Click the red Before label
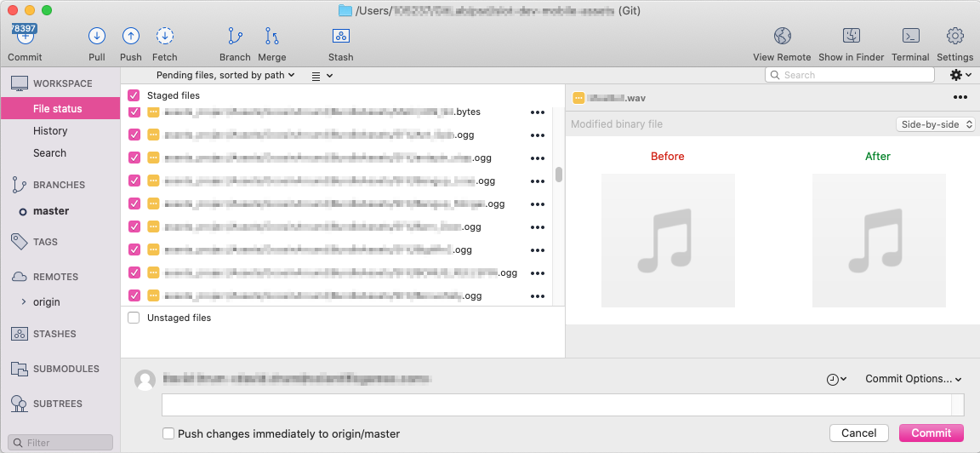Viewport: 980px width, 453px height. 668,156
